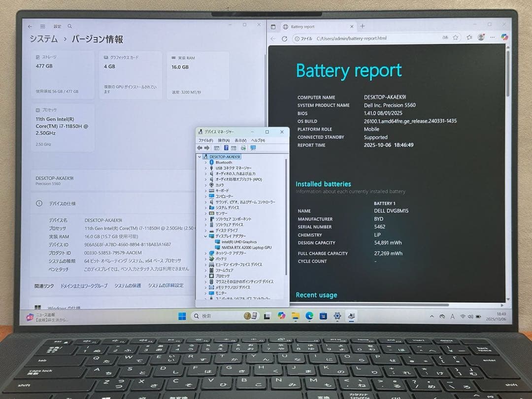Expand the Bluetooth node in Device Manager
Screen dimensions: 532x399
(205, 162)
